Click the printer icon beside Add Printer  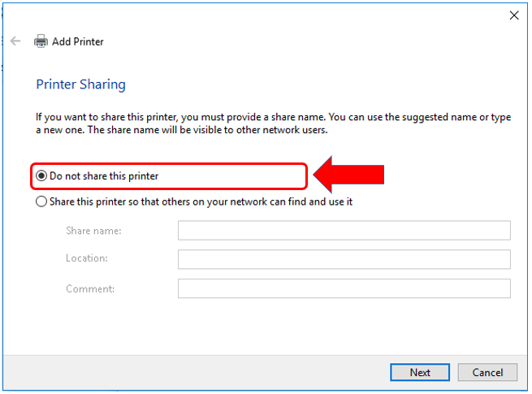pyautogui.click(x=41, y=41)
